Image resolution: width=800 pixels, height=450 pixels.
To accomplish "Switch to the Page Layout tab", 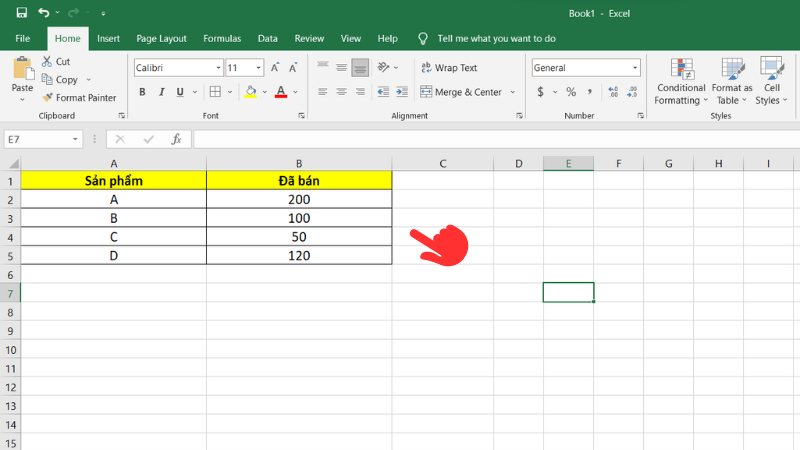I will (x=161, y=38).
